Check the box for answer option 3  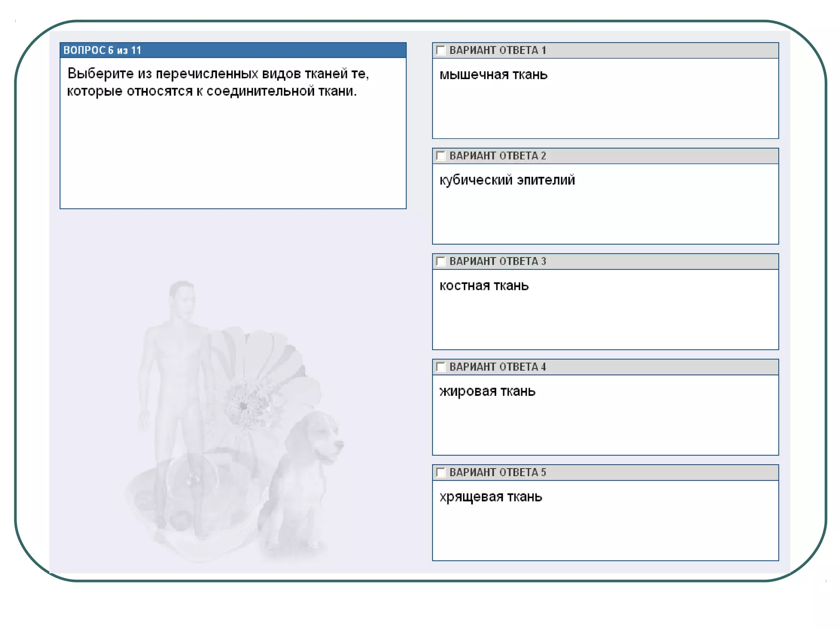pyautogui.click(x=441, y=261)
